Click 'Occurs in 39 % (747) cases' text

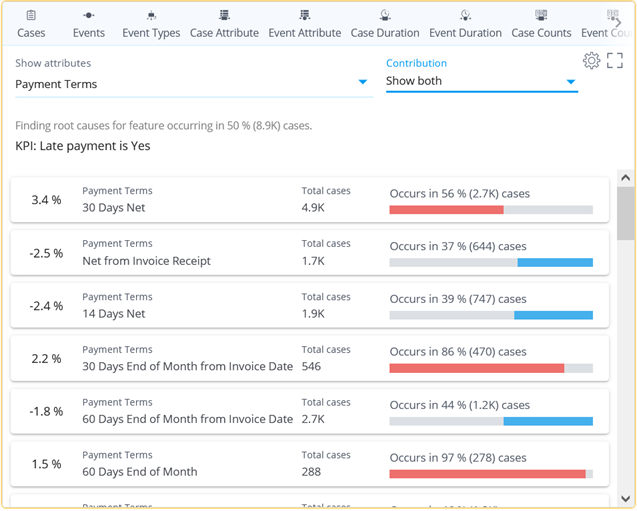pyautogui.click(x=458, y=299)
